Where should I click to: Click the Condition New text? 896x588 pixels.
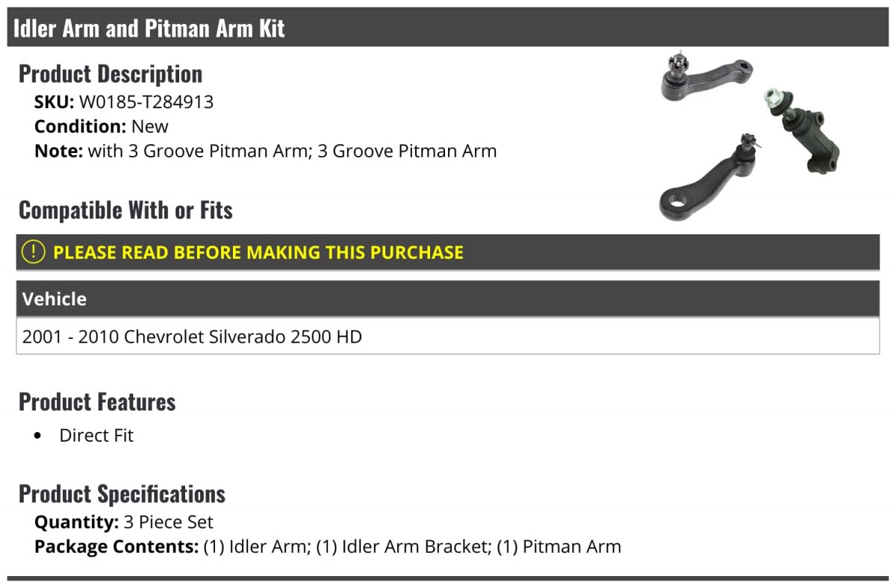tap(102, 126)
